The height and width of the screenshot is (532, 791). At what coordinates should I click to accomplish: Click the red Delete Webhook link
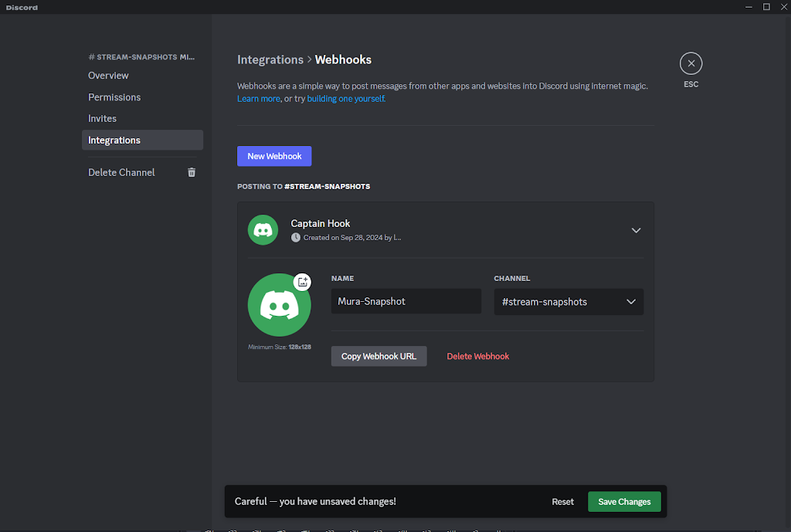coord(478,356)
